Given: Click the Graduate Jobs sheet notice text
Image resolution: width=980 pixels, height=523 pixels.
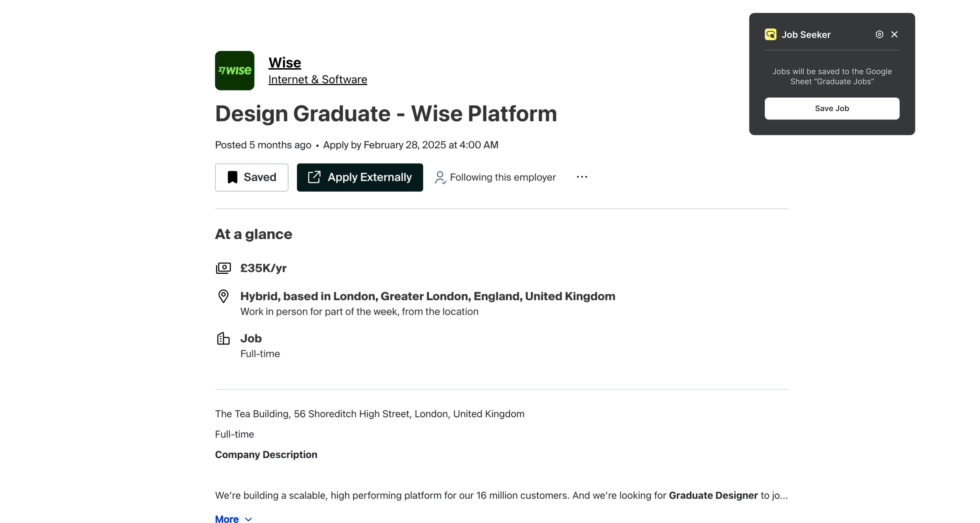Looking at the screenshot, I should [832, 76].
